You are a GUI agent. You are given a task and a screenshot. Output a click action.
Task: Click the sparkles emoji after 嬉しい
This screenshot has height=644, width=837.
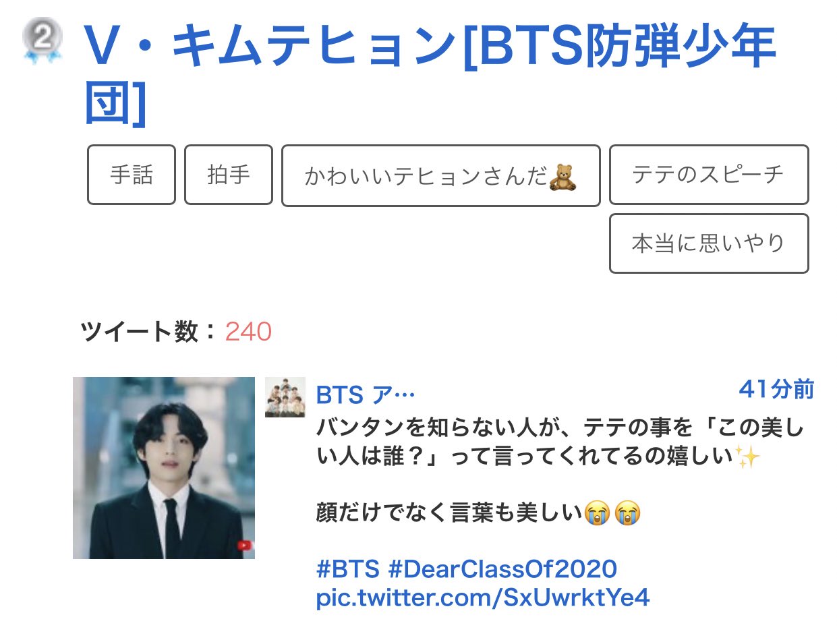point(748,457)
